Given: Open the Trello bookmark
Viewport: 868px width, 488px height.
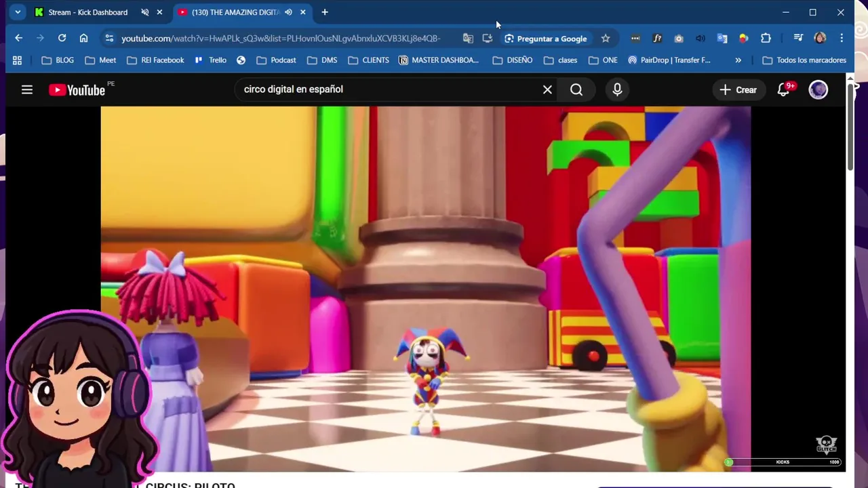Looking at the screenshot, I should point(210,60).
